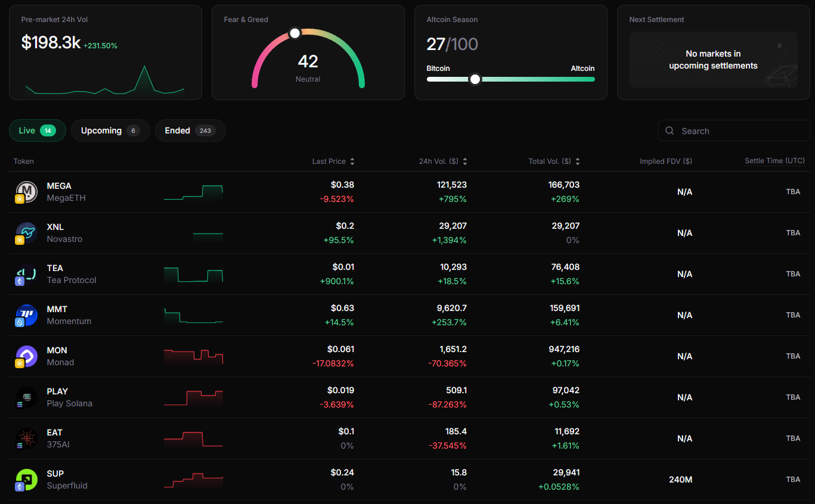Focus the Search input field

pos(739,131)
